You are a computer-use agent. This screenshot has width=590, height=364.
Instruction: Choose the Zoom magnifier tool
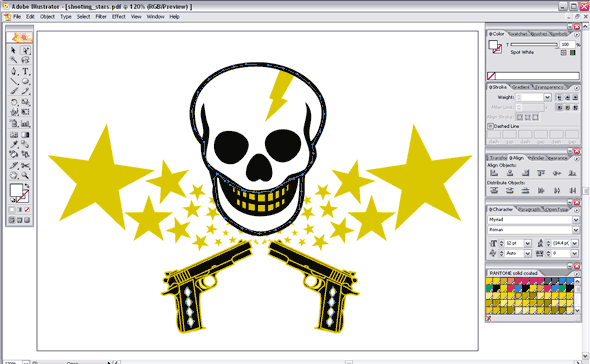click(25, 175)
